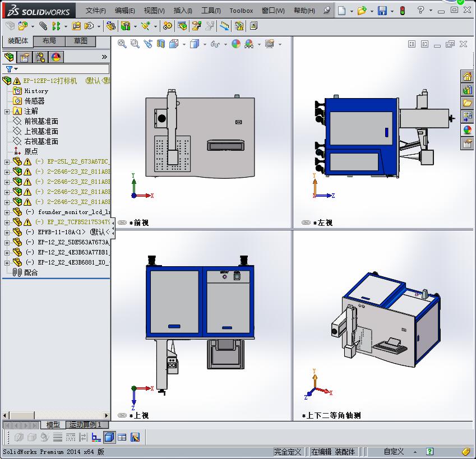Viewport: 476px width, 459px height.
Task: Switch to the 草图 tab
Action: [80, 41]
